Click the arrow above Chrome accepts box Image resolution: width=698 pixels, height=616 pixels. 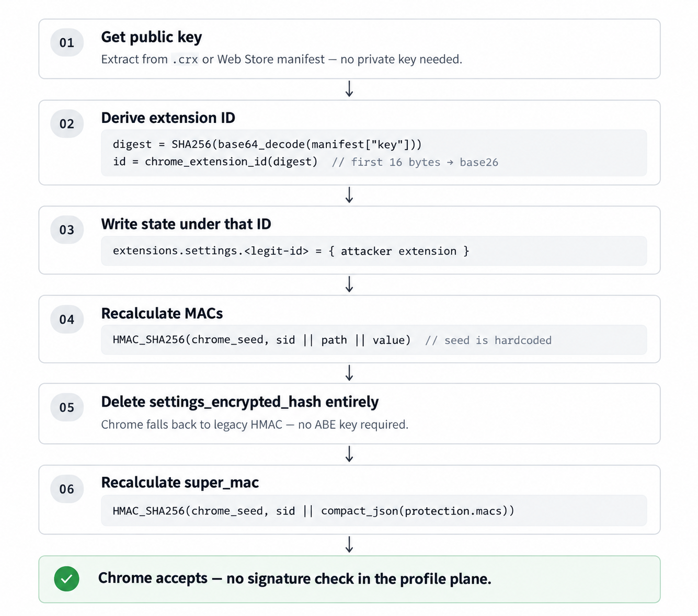pyautogui.click(x=349, y=544)
